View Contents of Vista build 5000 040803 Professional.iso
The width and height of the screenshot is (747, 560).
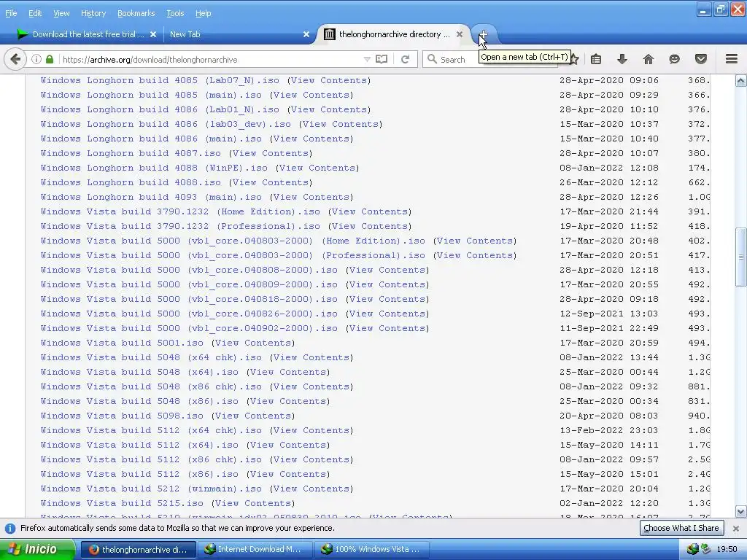[475, 255]
